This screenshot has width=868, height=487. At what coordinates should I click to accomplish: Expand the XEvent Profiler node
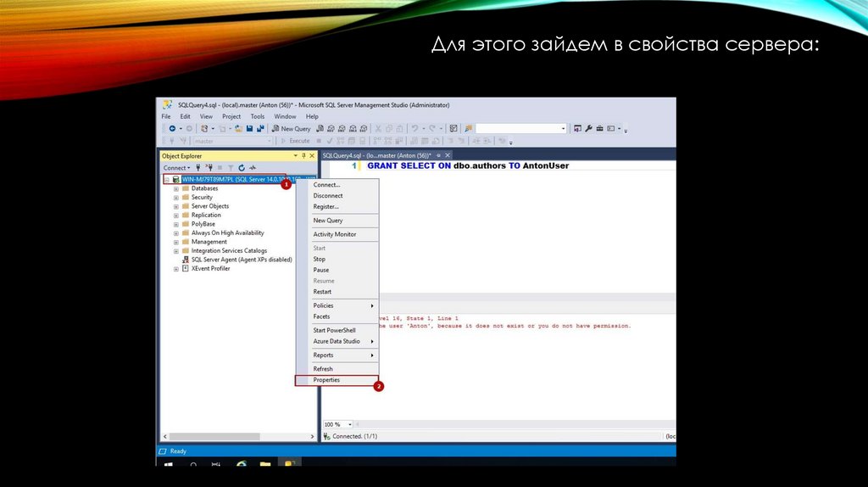176,269
